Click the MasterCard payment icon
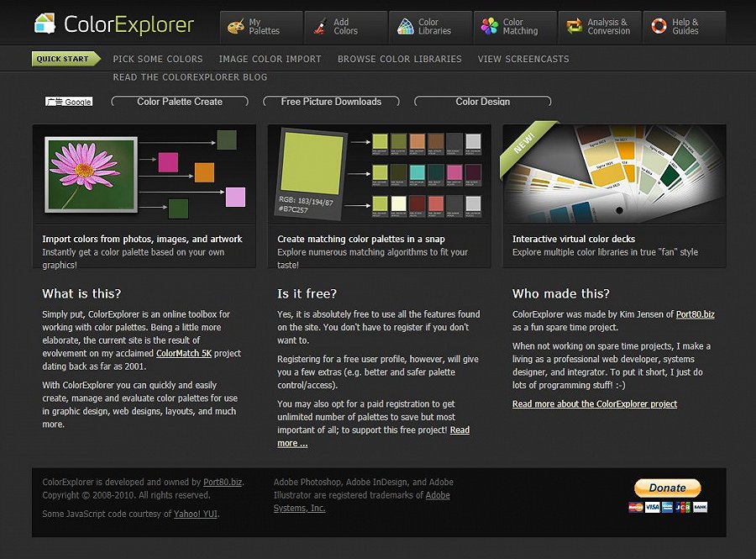The height and width of the screenshot is (559, 756). (636, 507)
